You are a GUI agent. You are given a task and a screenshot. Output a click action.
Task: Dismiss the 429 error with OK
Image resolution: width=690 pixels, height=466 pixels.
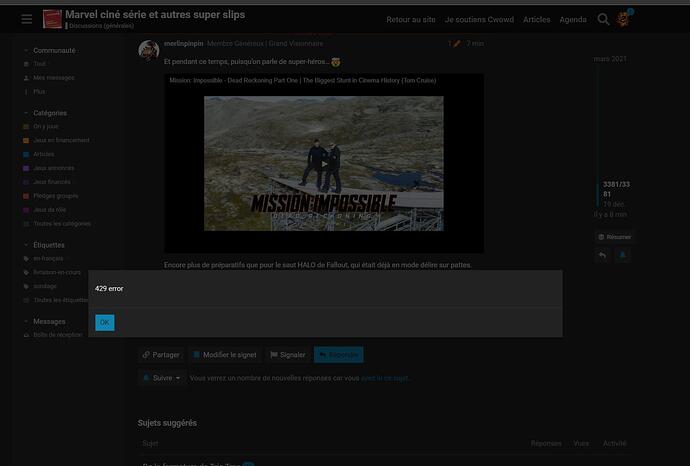pyautogui.click(x=105, y=323)
